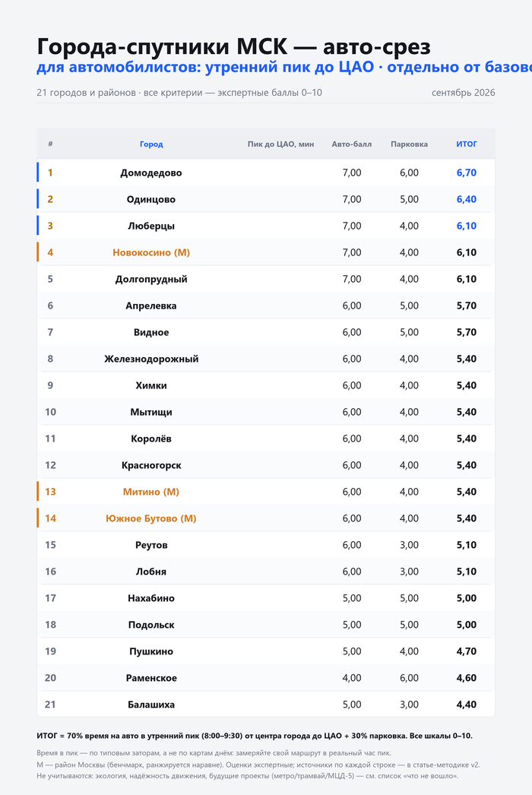Select the Пик до ЦАО, мин column header
532x795 pixels.
280,144
